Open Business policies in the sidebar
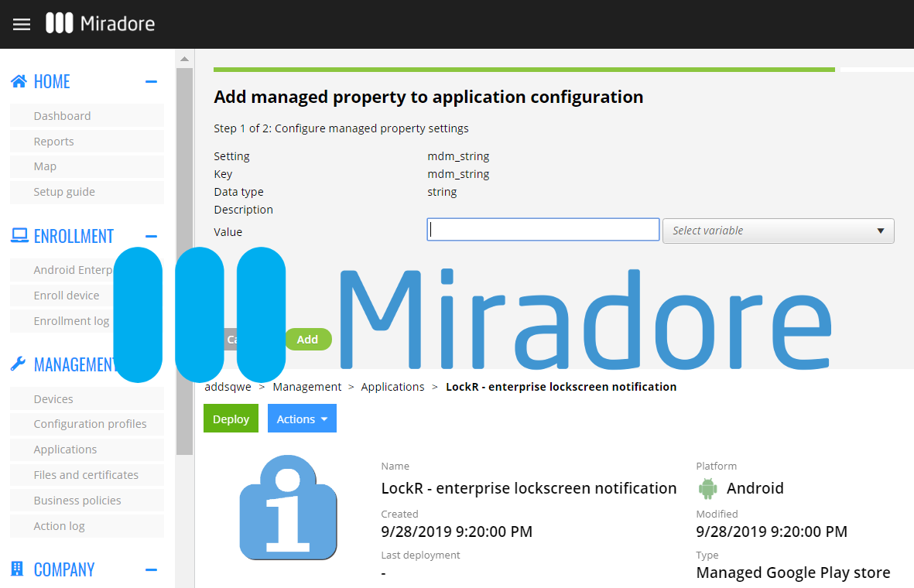Image resolution: width=914 pixels, height=588 pixels. point(87,500)
